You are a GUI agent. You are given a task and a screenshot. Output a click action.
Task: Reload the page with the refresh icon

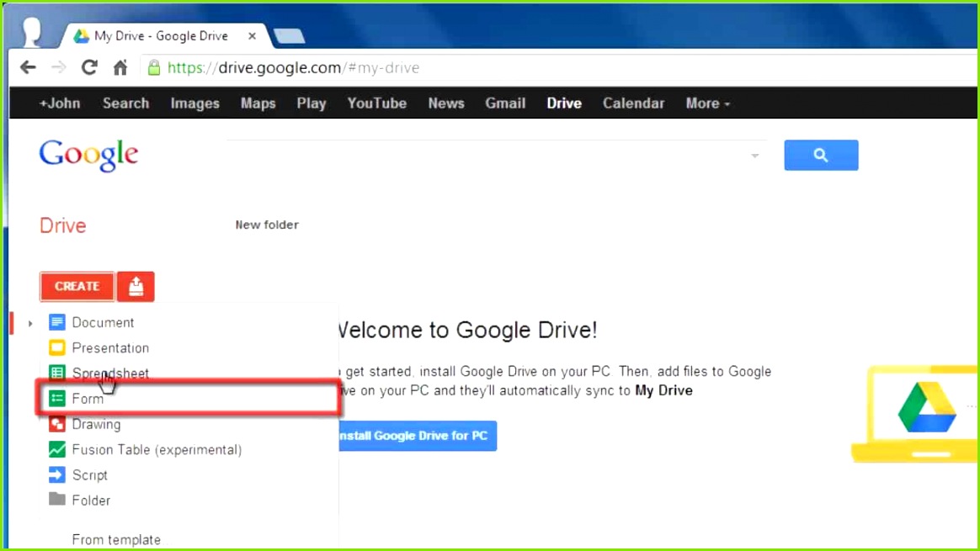pos(89,67)
